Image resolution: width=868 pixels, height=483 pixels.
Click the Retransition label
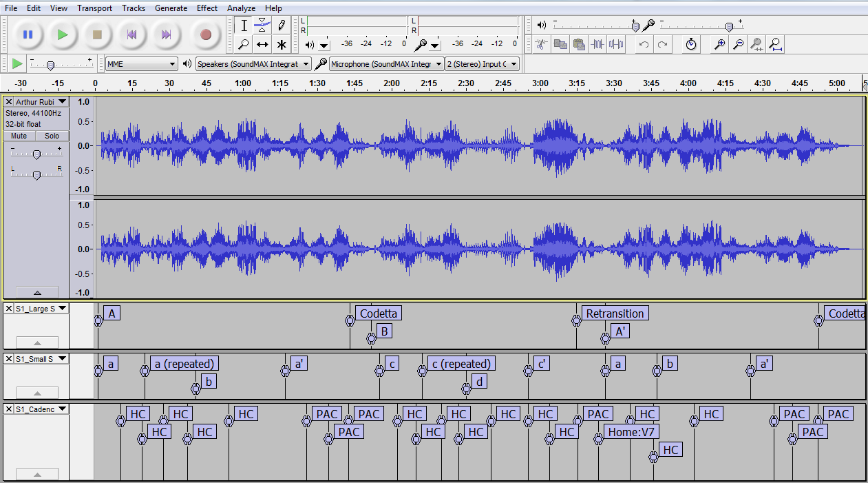[x=615, y=314]
